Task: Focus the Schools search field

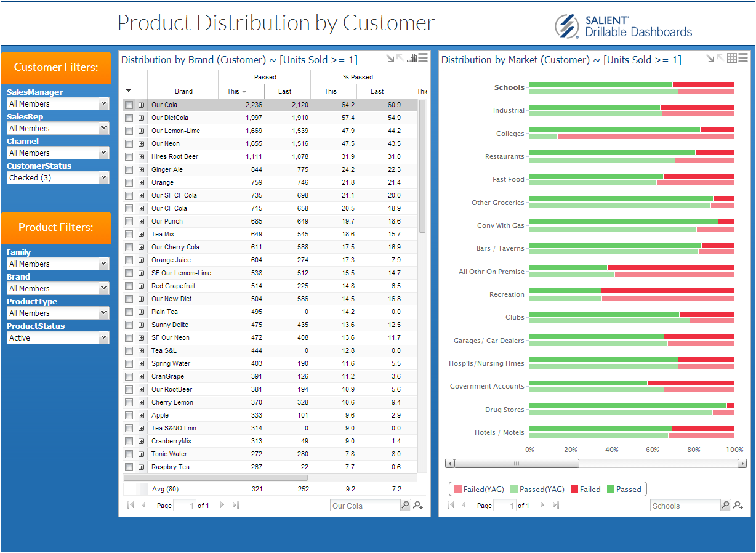Action: tap(685, 506)
